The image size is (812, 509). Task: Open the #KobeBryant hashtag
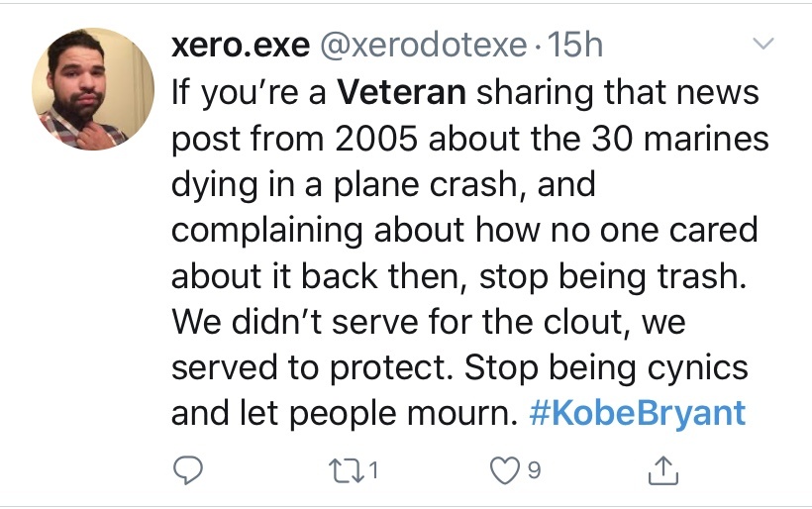point(638,413)
